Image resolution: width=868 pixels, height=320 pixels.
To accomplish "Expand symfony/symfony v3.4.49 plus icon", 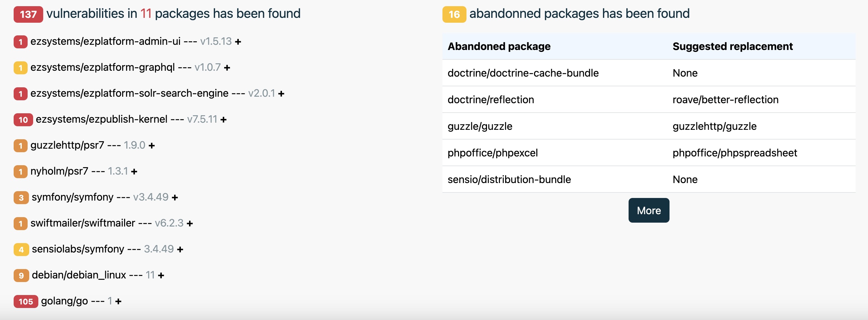I will (174, 198).
